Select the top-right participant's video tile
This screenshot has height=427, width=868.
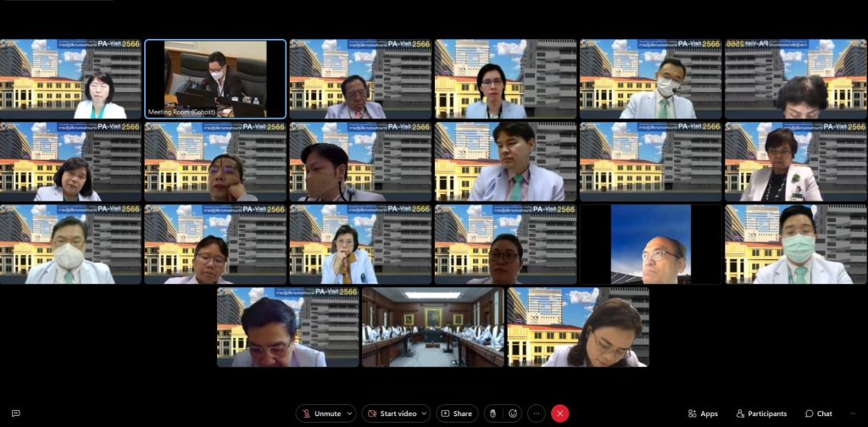click(795, 79)
